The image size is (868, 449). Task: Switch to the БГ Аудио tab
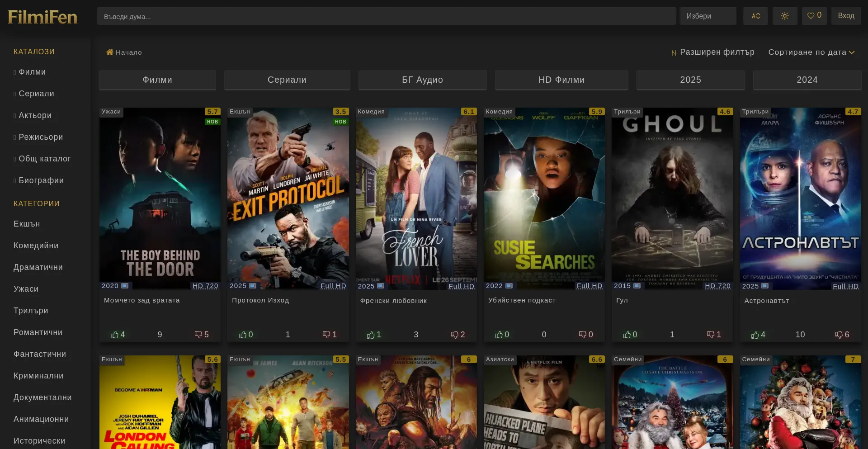pos(422,80)
